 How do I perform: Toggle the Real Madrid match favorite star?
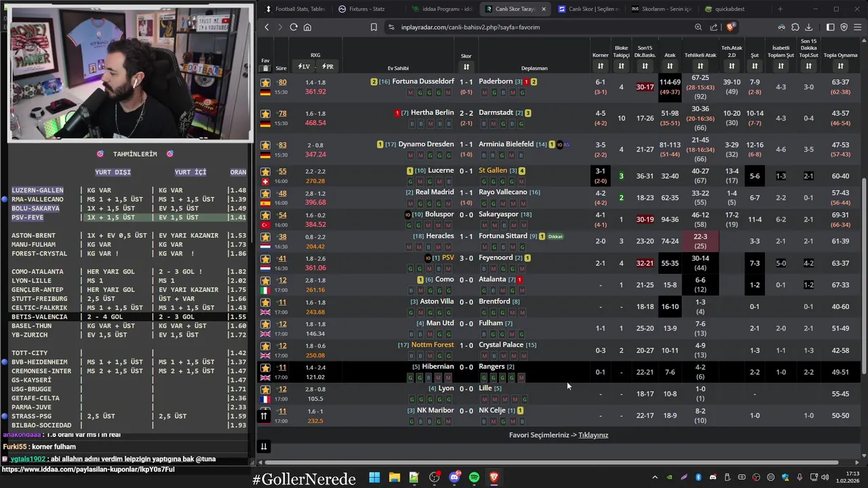tap(266, 193)
